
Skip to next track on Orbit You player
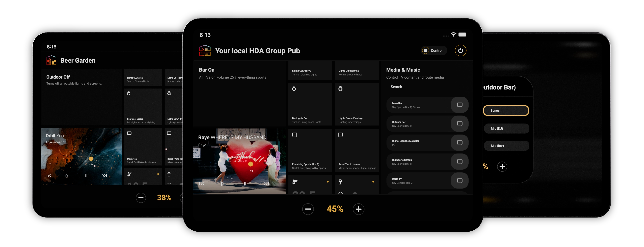104,176
